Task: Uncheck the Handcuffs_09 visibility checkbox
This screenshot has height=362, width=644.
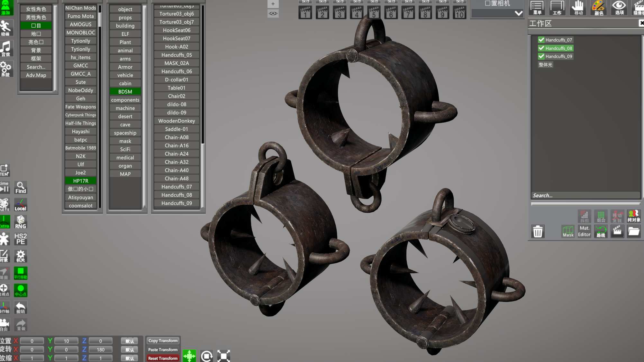Action: click(541, 56)
